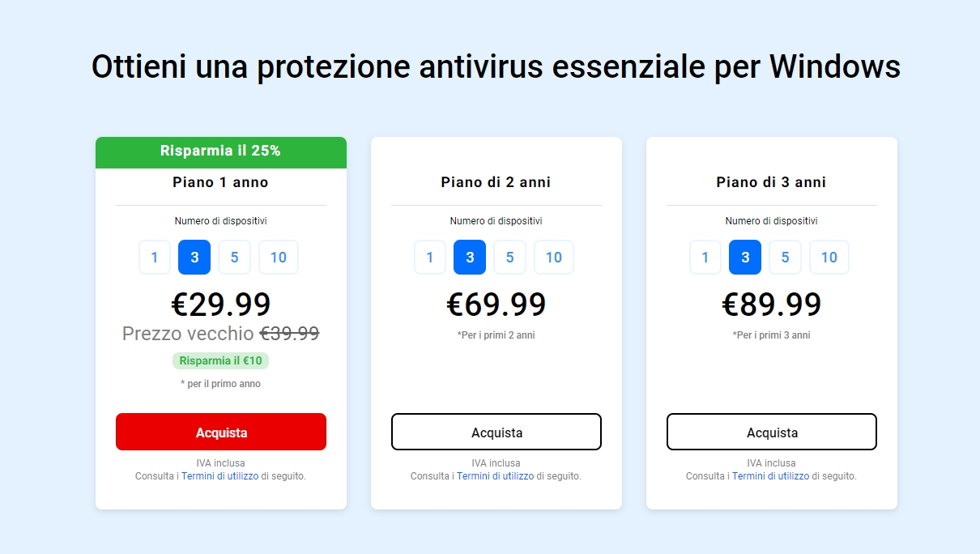Select 3 devices in 3-year plan
Screen dimensions: 980x554
745,258
